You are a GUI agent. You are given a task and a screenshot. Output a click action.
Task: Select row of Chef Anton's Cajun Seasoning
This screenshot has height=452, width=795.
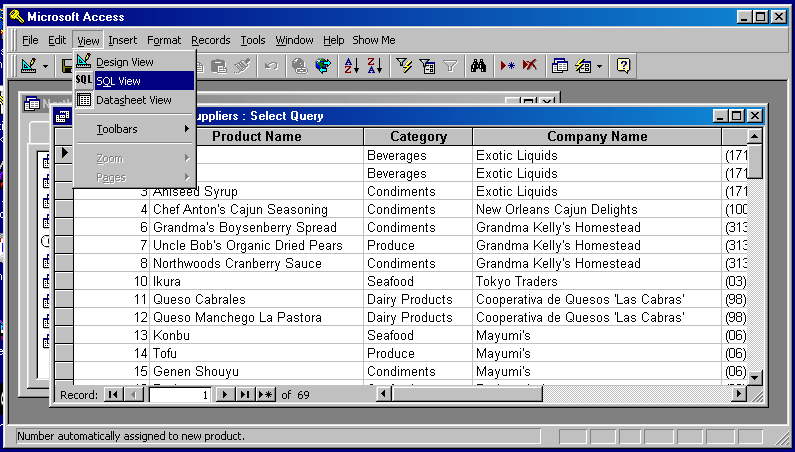pos(64,209)
